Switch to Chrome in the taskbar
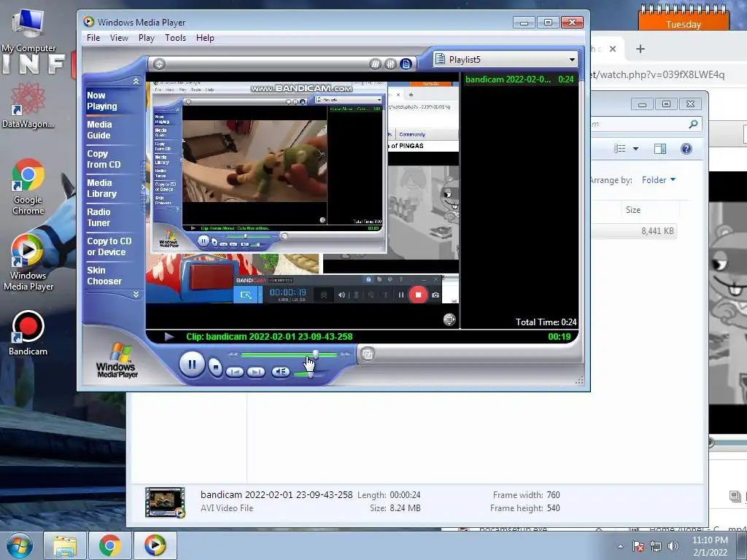Screen dimensions: 747x560 [109, 545]
